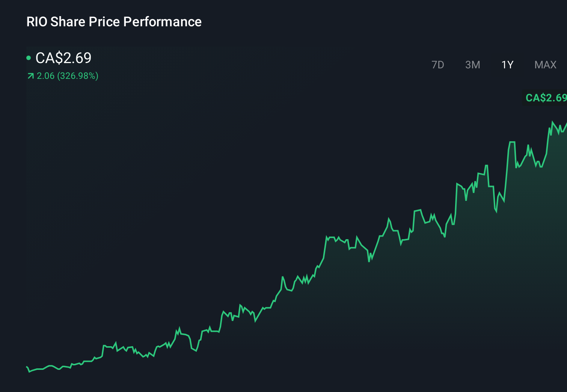The image size is (567, 392).
Task: Click the RIO Share Price Performance title
Action: click(113, 22)
